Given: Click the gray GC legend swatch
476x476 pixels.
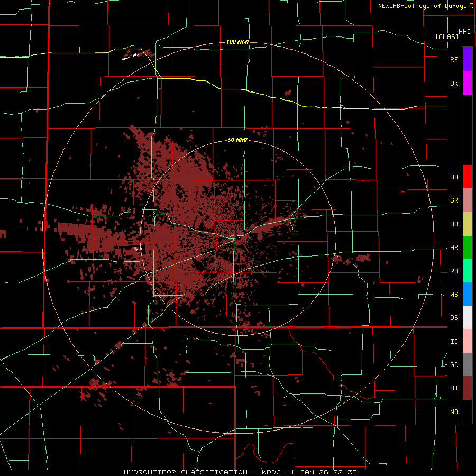Looking at the screenshot, I should (467, 364).
